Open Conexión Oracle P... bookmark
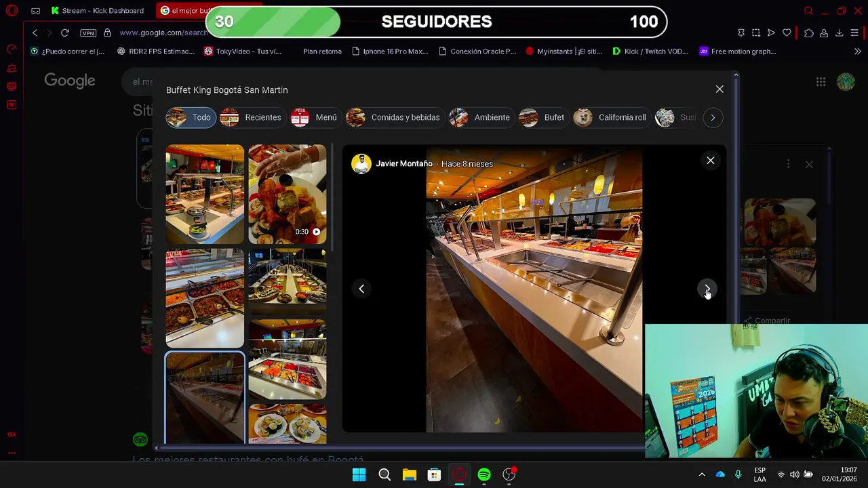The width and height of the screenshot is (868, 488). coord(477,52)
